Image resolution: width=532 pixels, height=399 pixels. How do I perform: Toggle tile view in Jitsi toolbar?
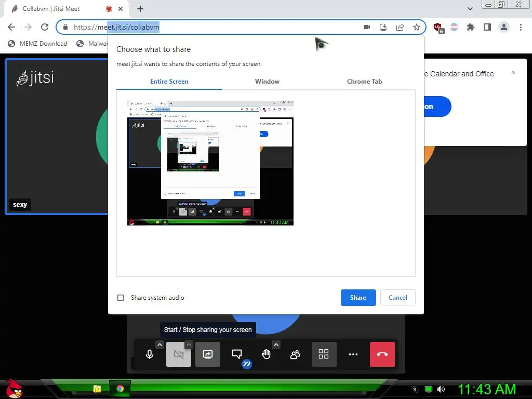point(324,354)
